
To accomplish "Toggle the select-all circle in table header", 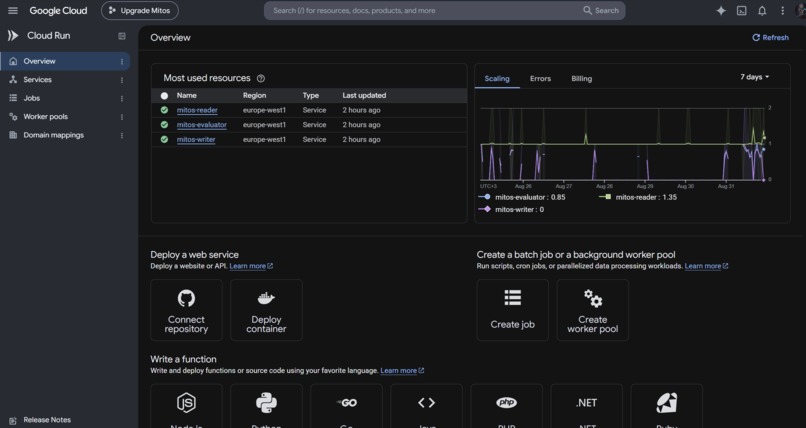I will point(164,96).
